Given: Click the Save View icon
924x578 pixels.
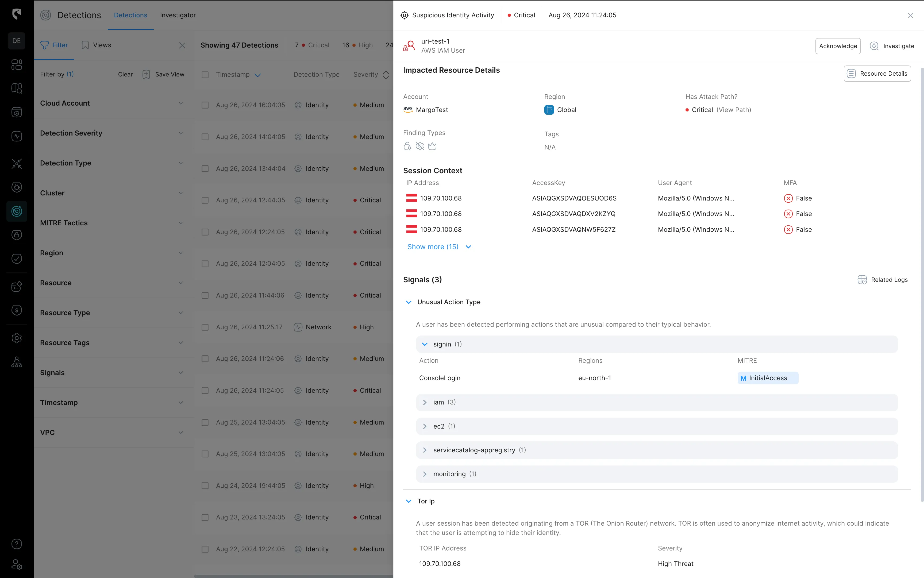Looking at the screenshot, I should [146, 74].
